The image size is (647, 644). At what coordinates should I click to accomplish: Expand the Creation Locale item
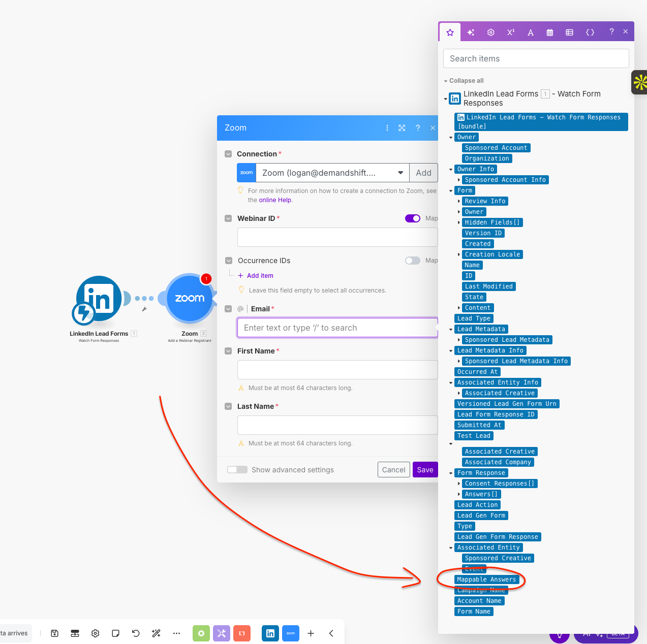459,254
